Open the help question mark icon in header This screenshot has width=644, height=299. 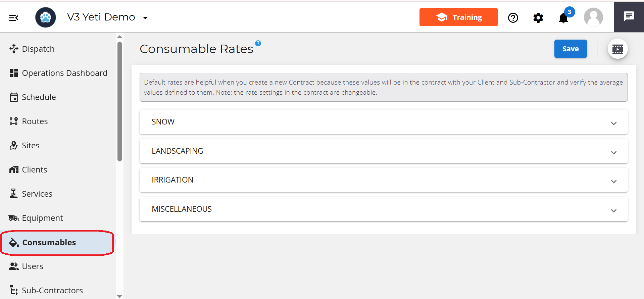tap(513, 17)
